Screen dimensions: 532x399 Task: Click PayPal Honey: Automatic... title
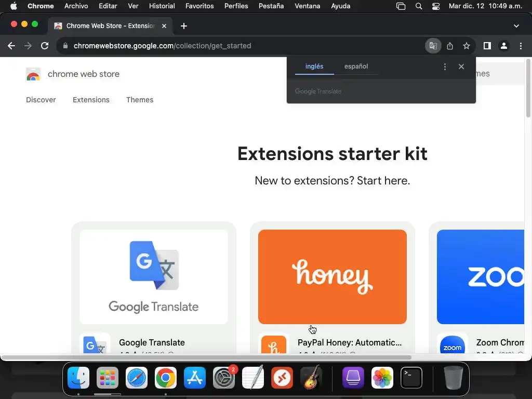(350, 343)
